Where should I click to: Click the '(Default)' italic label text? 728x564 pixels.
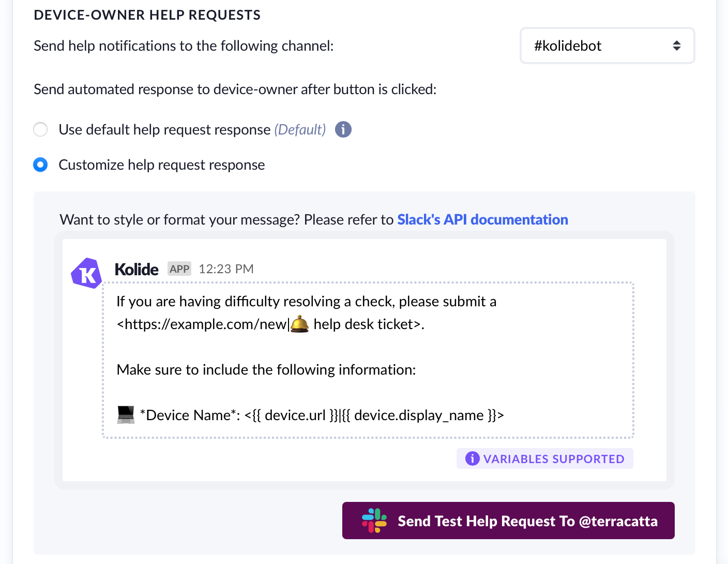[x=300, y=129]
